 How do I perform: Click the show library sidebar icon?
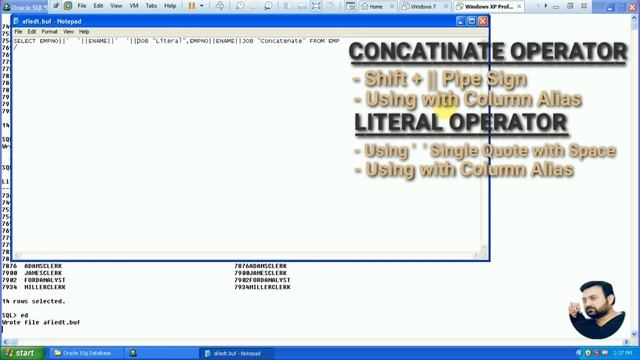click(288, 6)
